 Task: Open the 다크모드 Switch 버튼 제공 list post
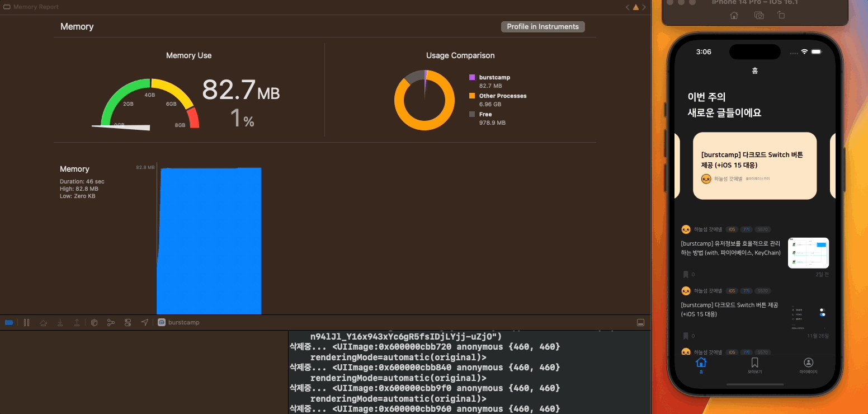729,309
